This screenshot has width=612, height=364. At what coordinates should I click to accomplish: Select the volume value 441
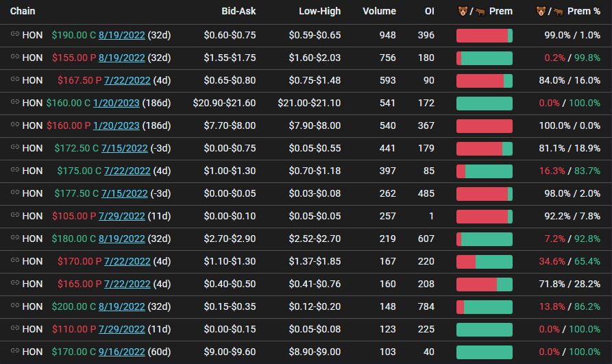[388, 149]
